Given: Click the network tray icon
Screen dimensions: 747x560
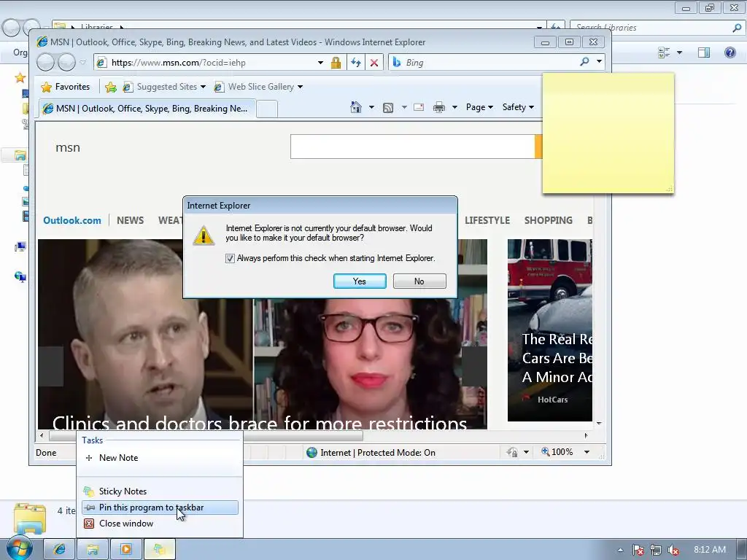Looking at the screenshot, I should (656, 550).
